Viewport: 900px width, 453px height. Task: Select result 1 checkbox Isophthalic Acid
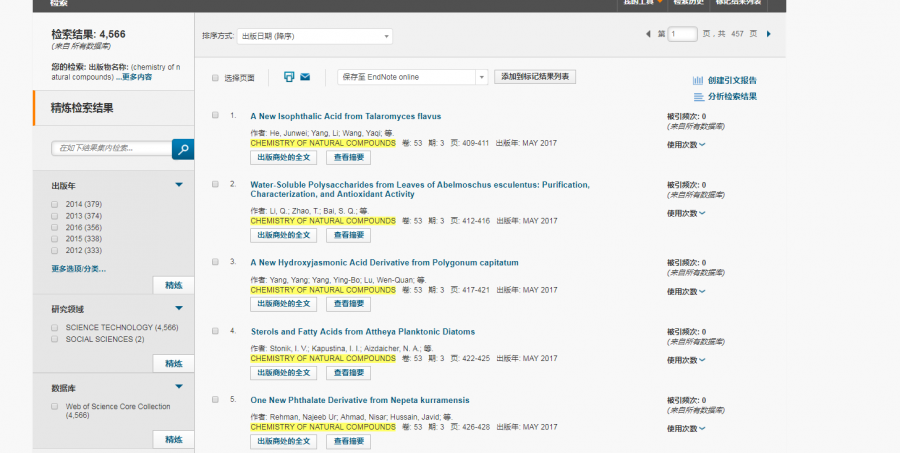[x=215, y=115]
